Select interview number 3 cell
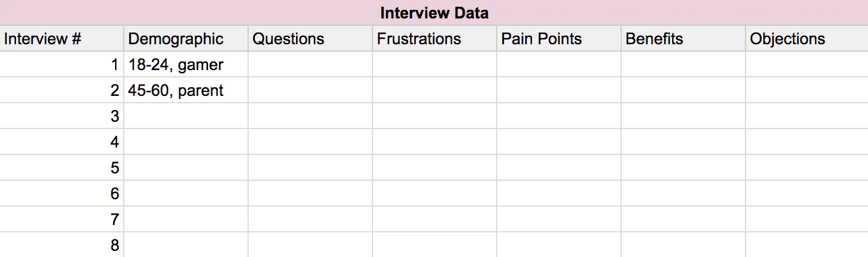Viewport: 868px width, 257px height. (62, 116)
